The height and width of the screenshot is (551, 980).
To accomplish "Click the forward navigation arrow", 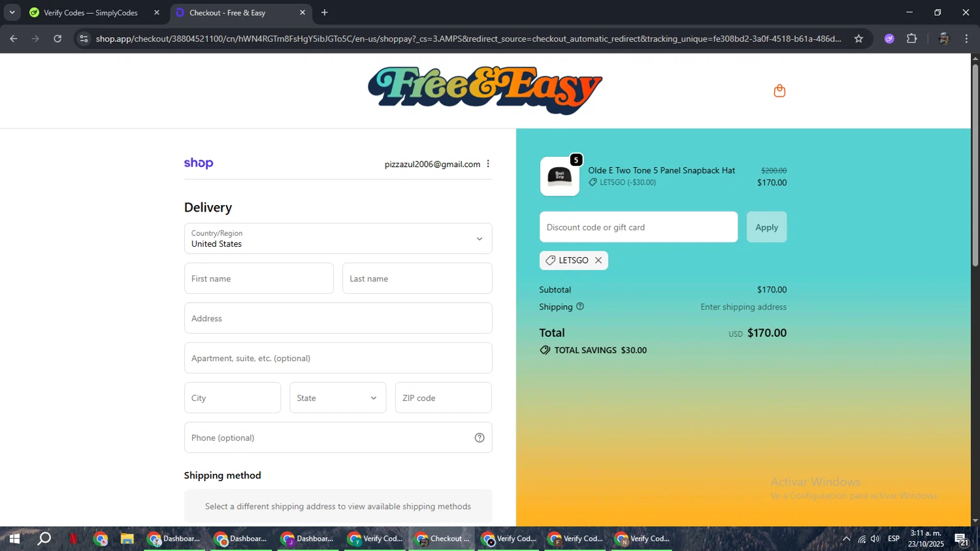I will [x=36, y=39].
